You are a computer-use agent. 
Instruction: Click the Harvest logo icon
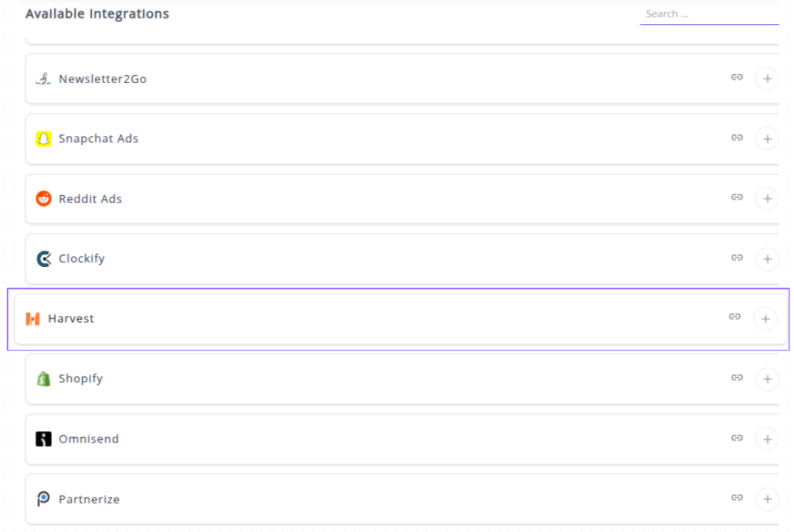pos(33,319)
